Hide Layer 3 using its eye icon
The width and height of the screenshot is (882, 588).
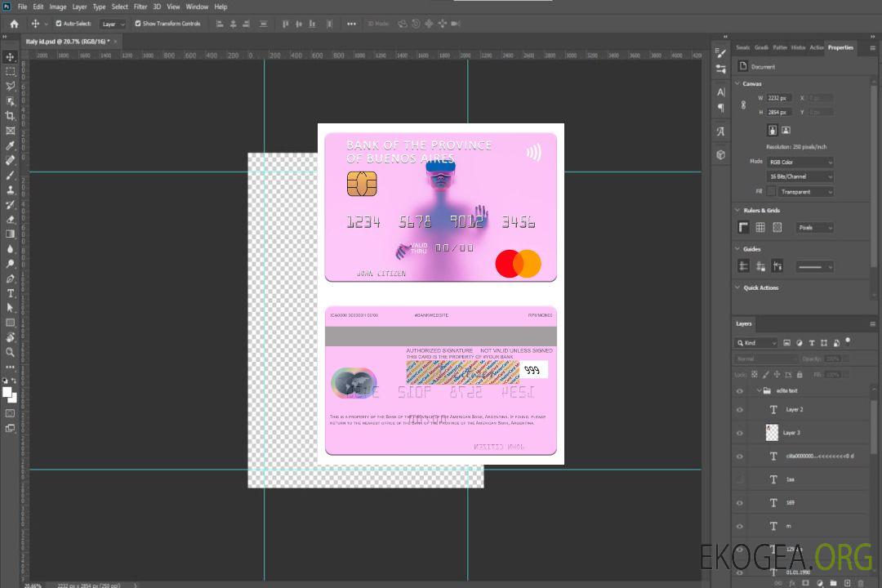point(740,433)
